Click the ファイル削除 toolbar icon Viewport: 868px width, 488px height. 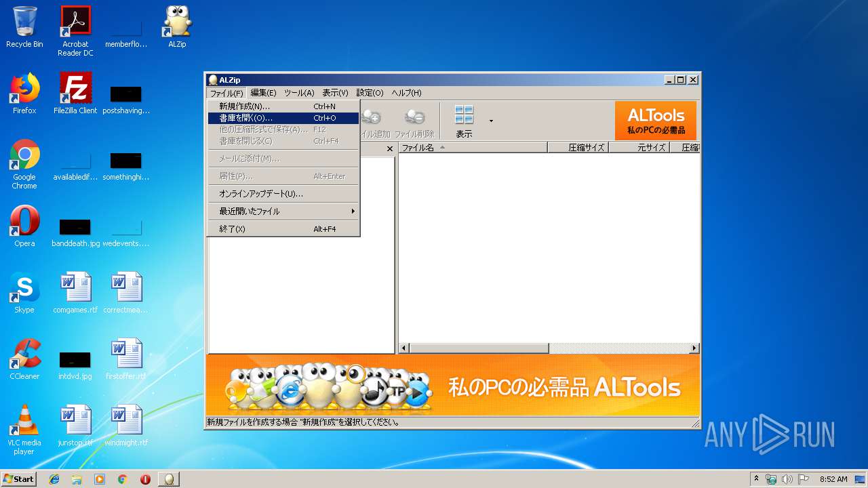click(414, 121)
